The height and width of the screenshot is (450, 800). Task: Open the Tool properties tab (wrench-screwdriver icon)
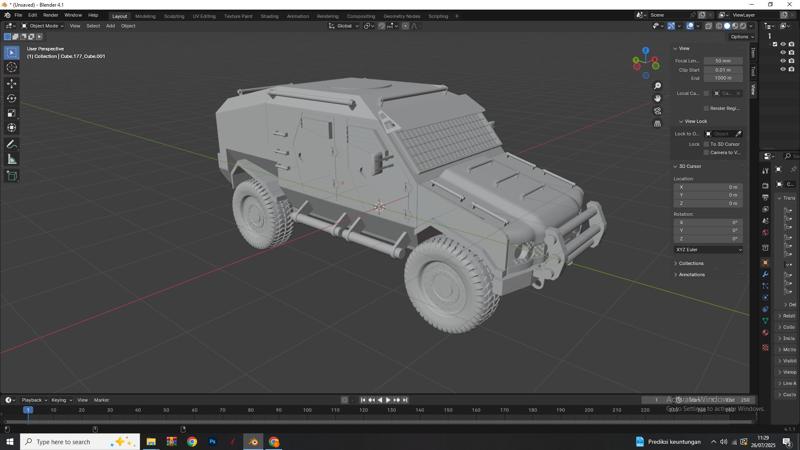tap(765, 171)
